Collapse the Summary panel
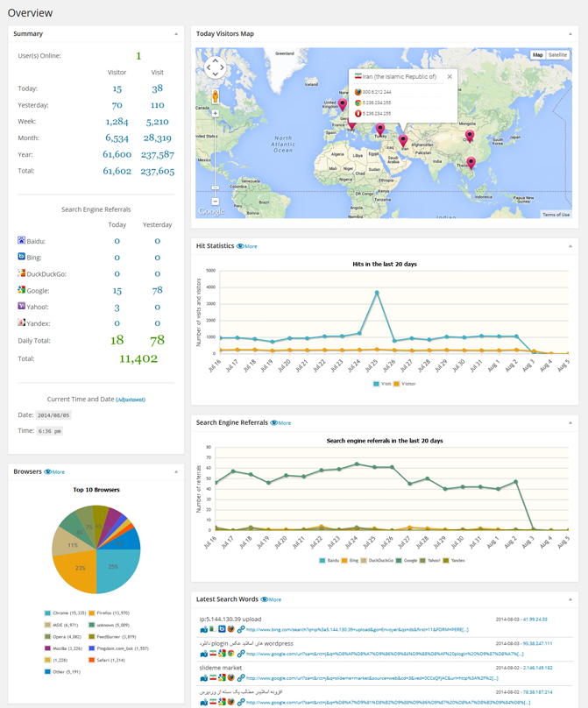The width and height of the screenshot is (588, 708). click(175, 34)
